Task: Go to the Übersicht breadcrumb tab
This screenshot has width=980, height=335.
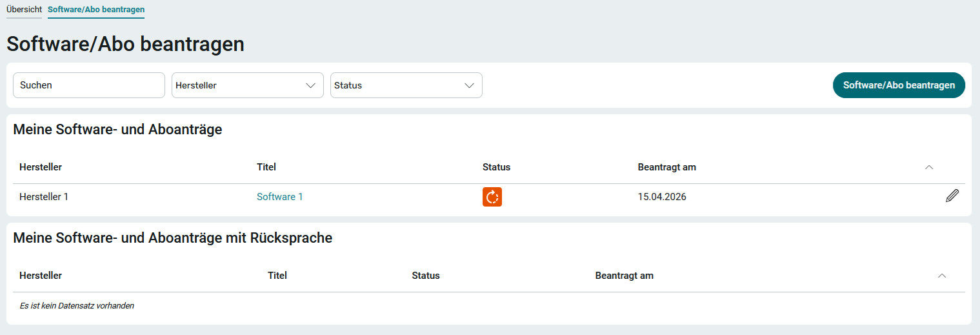Action: click(x=24, y=10)
